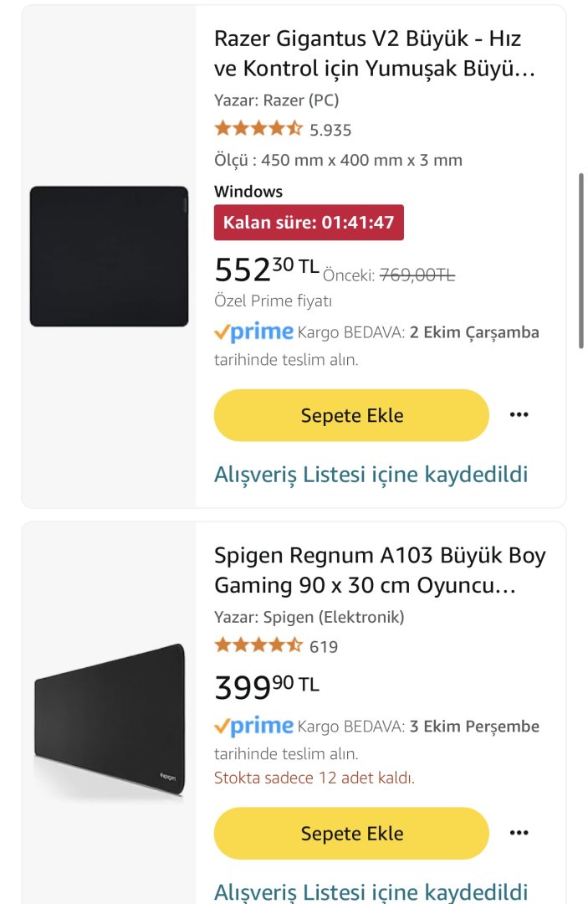Add Spigen Regnum A103 to cart
The height and width of the screenshot is (904, 588).
[351, 833]
